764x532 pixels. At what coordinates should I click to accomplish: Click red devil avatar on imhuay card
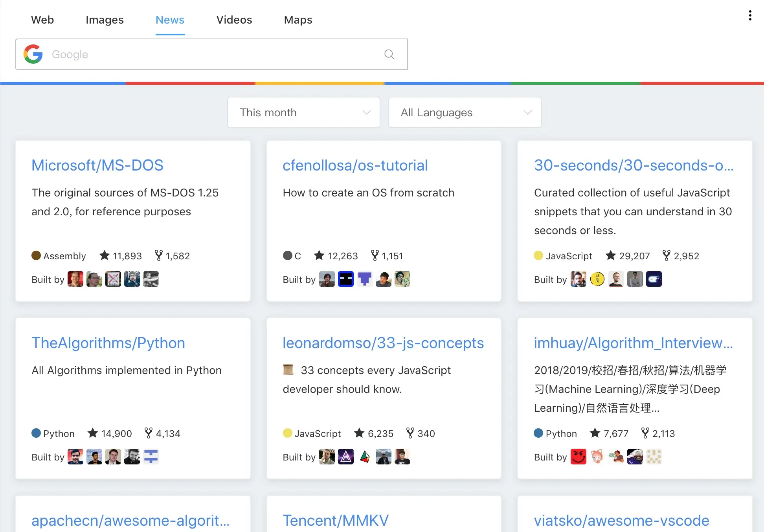tap(578, 457)
